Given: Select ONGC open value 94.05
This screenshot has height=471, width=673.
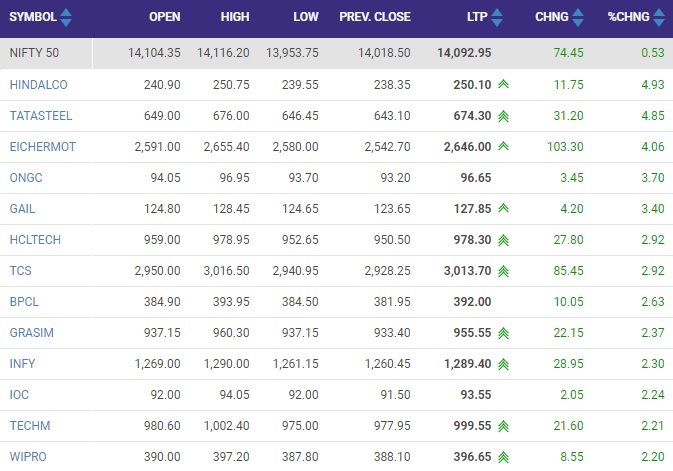Looking at the screenshot, I should pyautogui.click(x=166, y=177).
